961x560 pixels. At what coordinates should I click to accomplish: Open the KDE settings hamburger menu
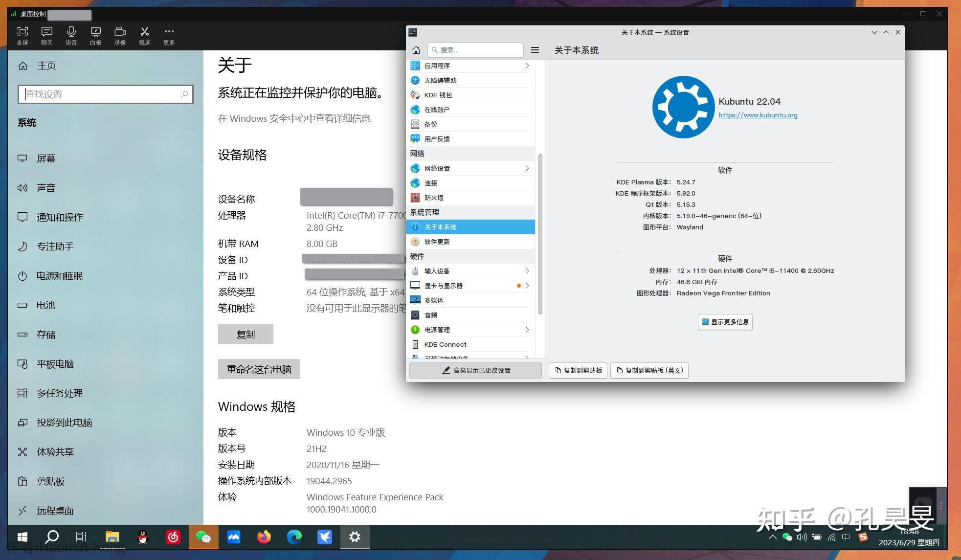pyautogui.click(x=535, y=50)
